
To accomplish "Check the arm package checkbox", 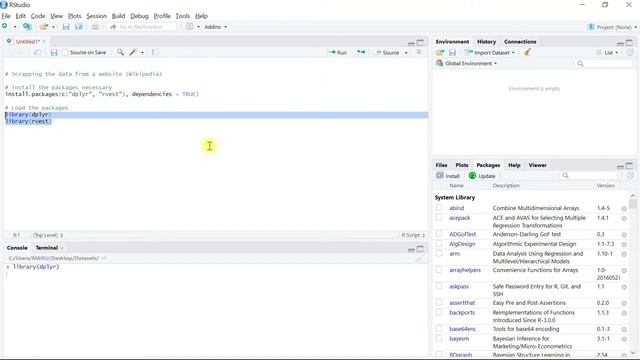I will tap(439, 253).
